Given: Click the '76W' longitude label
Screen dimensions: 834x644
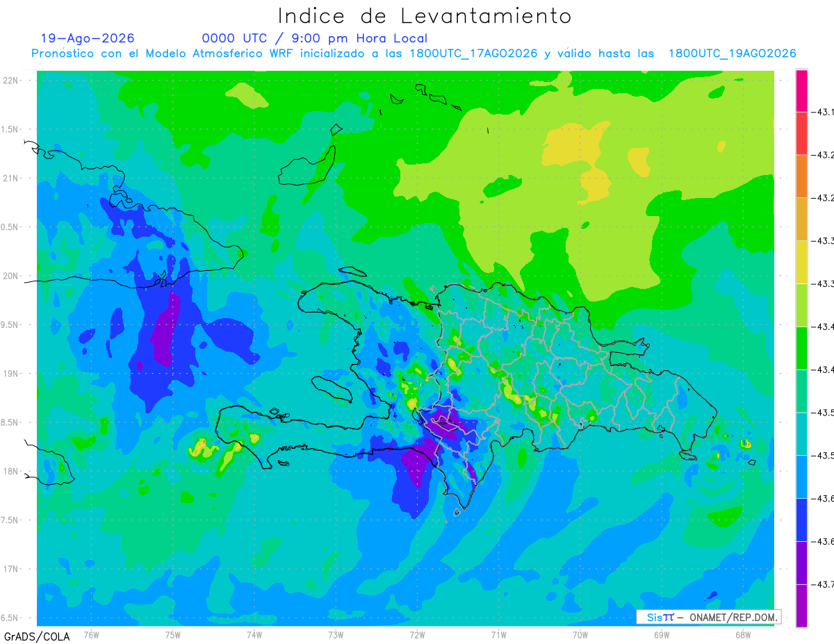Looking at the screenshot, I should [x=91, y=635].
